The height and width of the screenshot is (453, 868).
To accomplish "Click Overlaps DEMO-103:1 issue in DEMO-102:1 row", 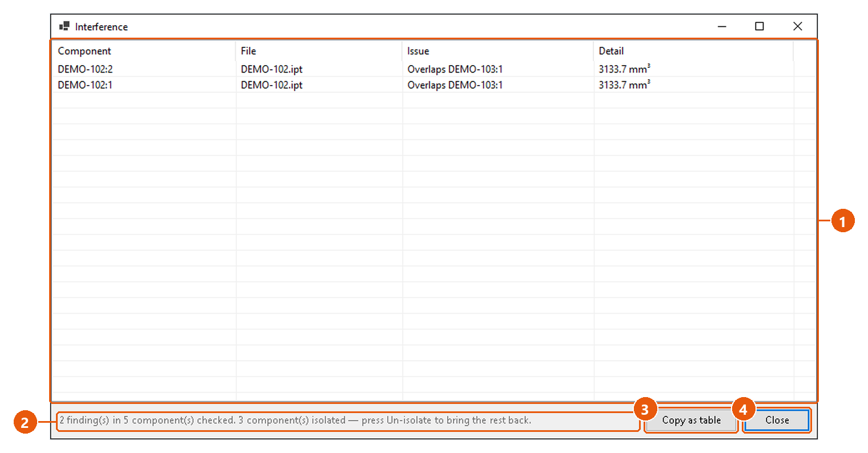I will tap(455, 85).
